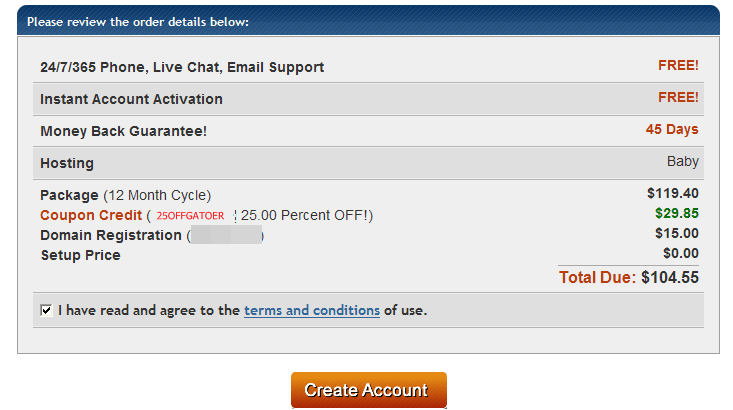Click the 25OFFGATOER coupon code
733x410 pixels.
coord(190,216)
